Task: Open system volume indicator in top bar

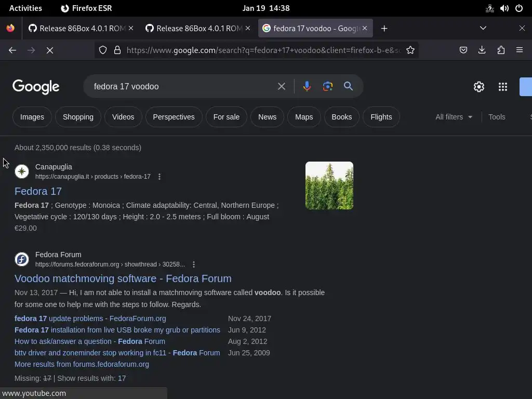Action: [504, 8]
